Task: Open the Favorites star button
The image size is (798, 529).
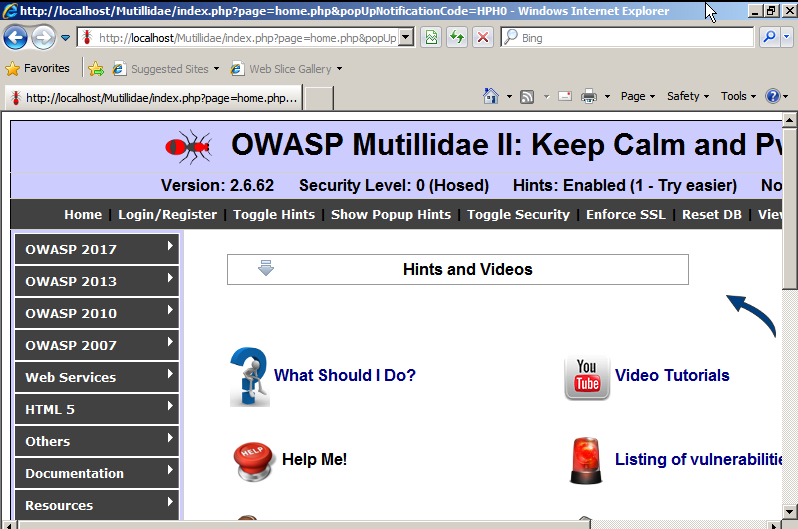Action: pyautogui.click(x=37, y=68)
